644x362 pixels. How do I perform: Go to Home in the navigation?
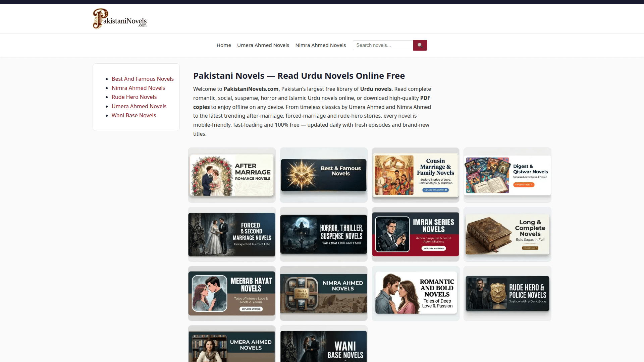pos(224,45)
